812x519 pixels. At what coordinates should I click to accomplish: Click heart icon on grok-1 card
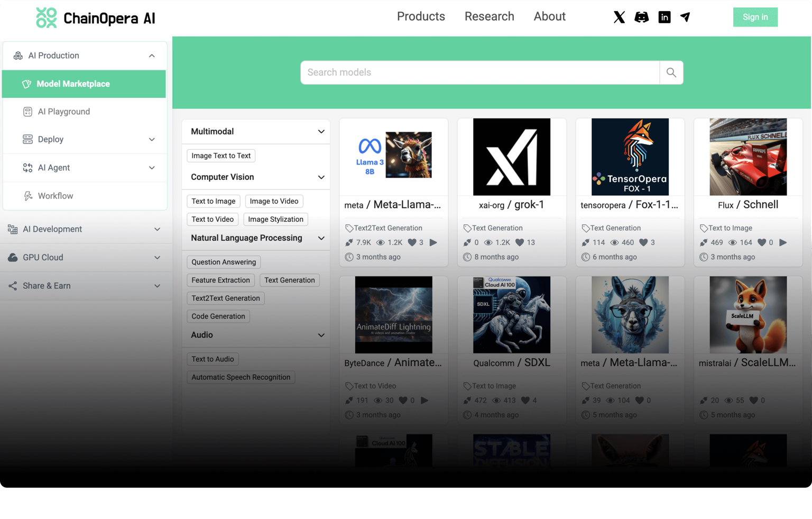click(520, 242)
